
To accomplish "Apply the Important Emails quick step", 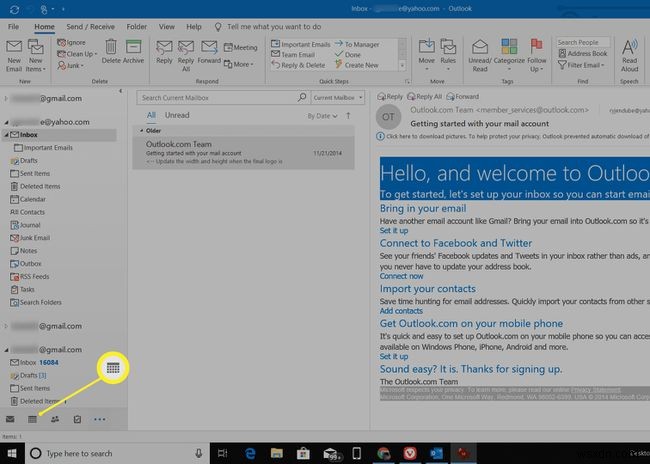I will tap(301, 44).
